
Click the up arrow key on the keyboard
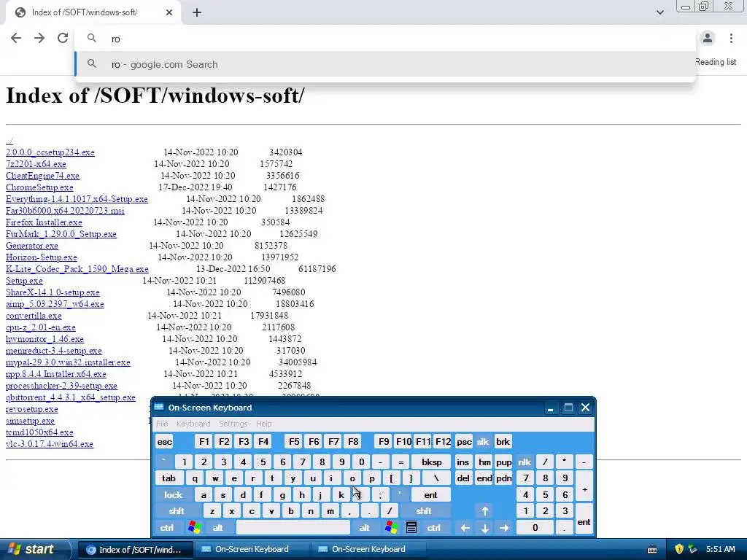tap(485, 511)
